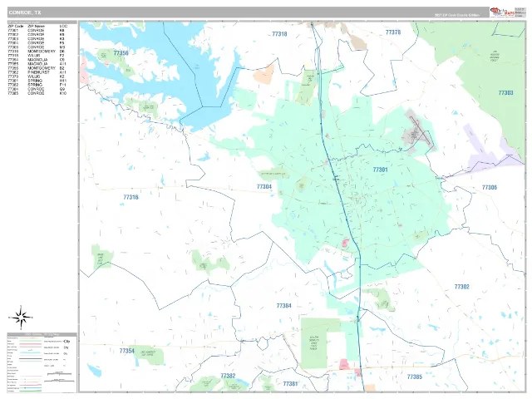Click the 77356 ZIP label near the lake

pyautogui.click(x=121, y=53)
